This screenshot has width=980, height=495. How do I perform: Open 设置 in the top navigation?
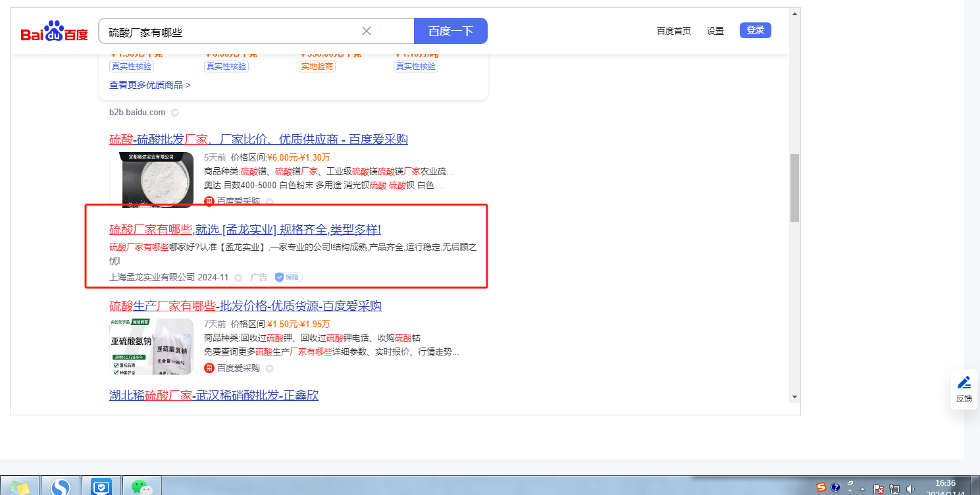715,31
